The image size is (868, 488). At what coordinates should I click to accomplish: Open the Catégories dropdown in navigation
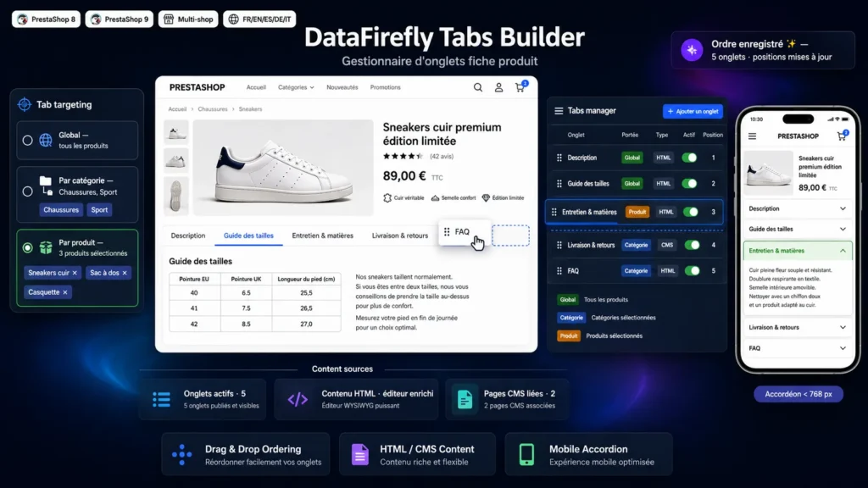(x=296, y=87)
